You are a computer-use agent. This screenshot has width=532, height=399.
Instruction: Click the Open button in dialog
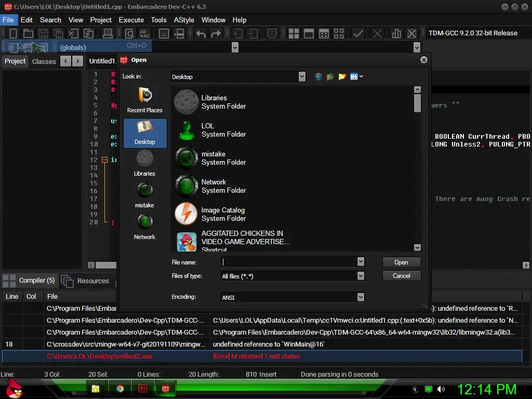[x=402, y=262]
